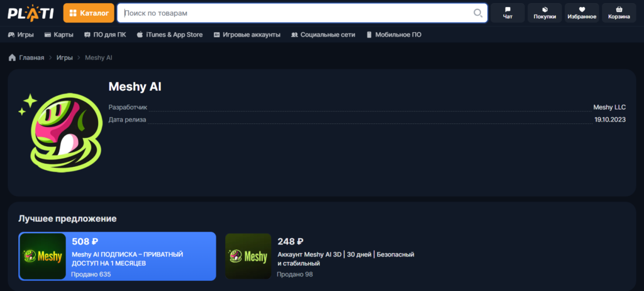
Task: Select the iTunes & App Store category
Action: coord(170,35)
